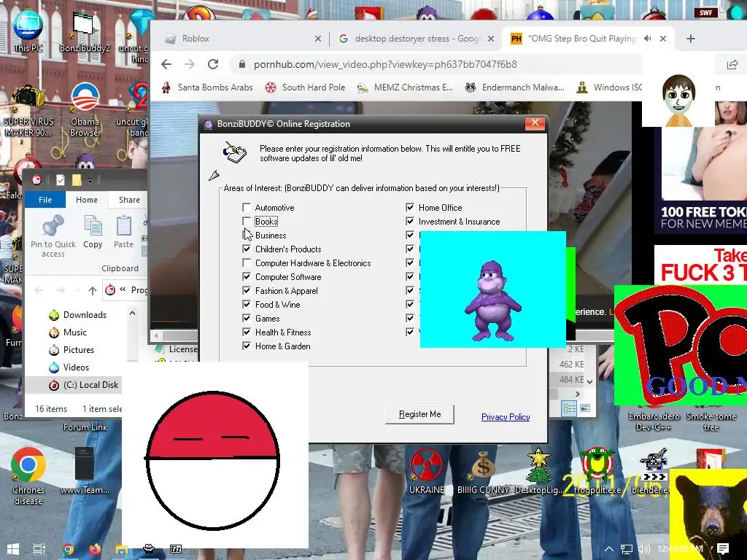Open the www.Team... desktop file icon
This screenshot has height=560, width=747.
pyautogui.click(x=85, y=470)
